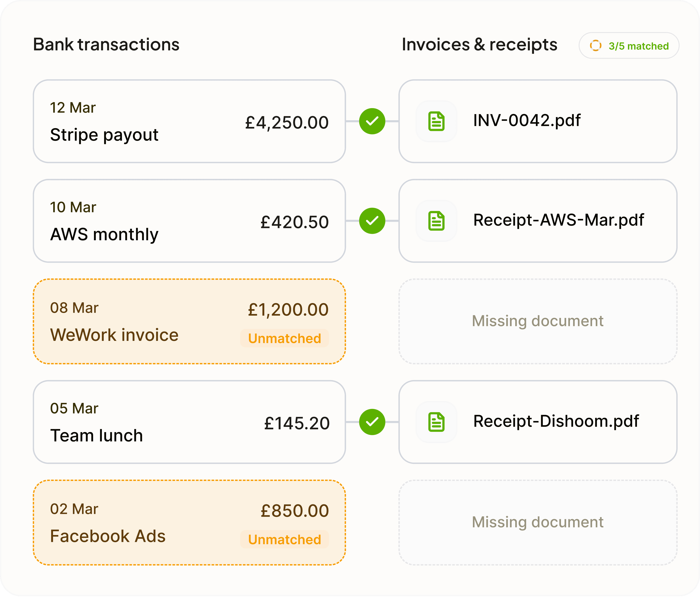Click the Stripe payout match checkmark
Image resolution: width=700 pixels, height=597 pixels.
[372, 121]
